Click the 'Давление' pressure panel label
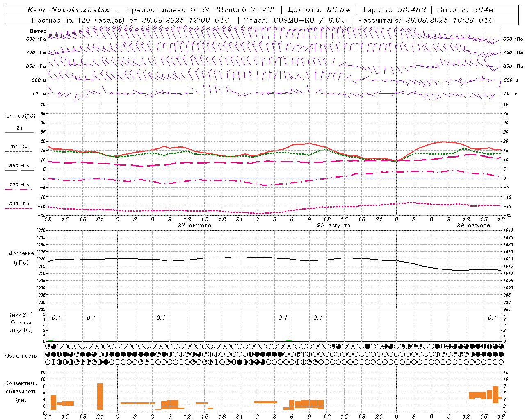Image resolution: width=525 pixels, height=420 pixels. tap(21, 253)
